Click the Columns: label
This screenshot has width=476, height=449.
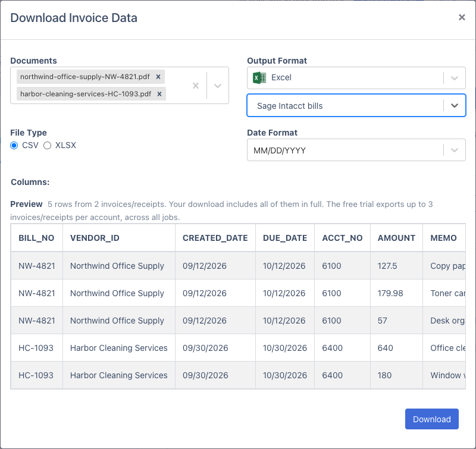(30, 182)
